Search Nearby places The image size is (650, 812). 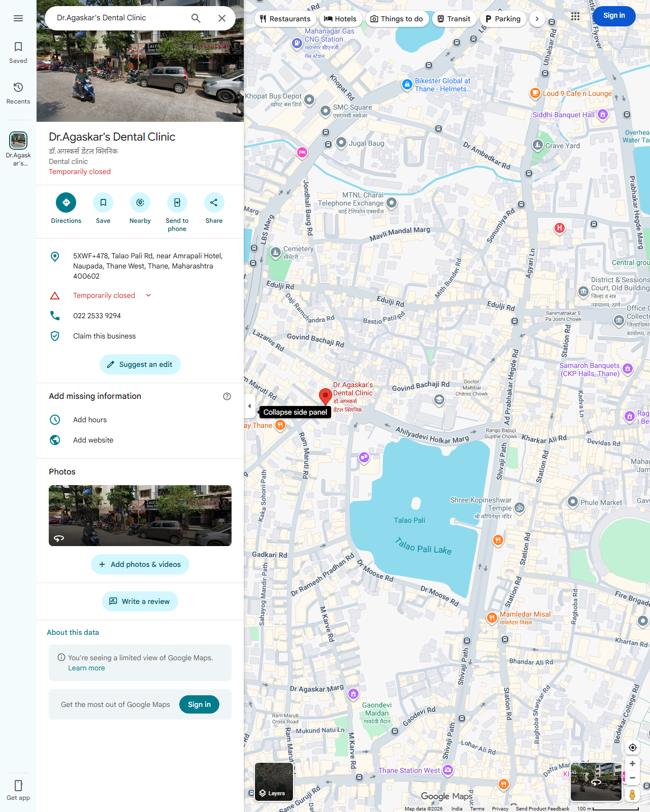click(x=140, y=208)
